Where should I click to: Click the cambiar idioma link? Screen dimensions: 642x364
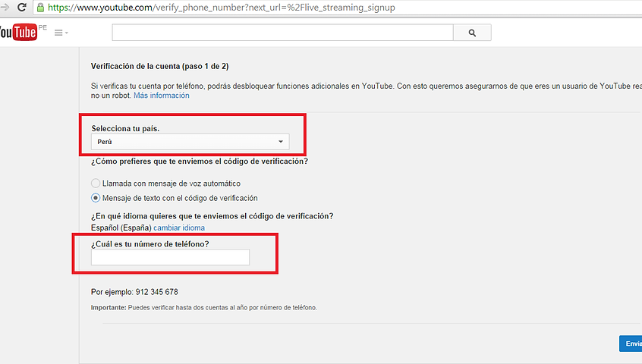click(179, 227)
